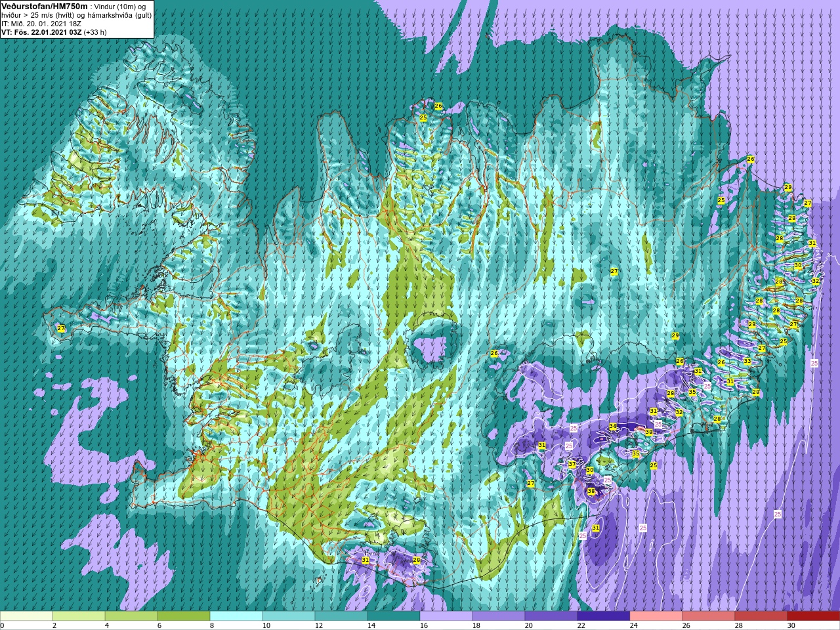The width and height of the screenshot is (840, 630).
Task: Pick the dark red above-30 legend swatch
Action: (814, 616)
